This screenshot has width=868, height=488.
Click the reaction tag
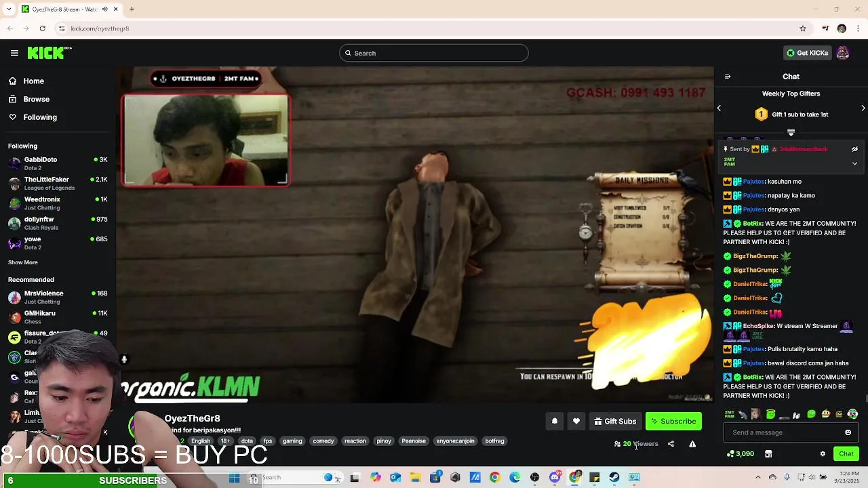coord(355,441)
